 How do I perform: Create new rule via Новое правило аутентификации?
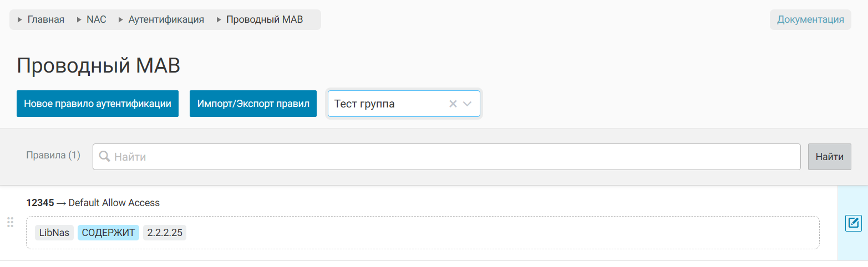(98, 104)
